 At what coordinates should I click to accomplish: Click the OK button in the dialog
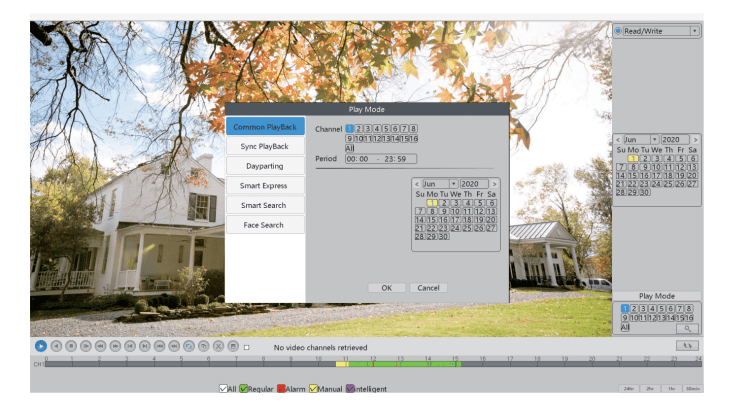coord(386,288)
